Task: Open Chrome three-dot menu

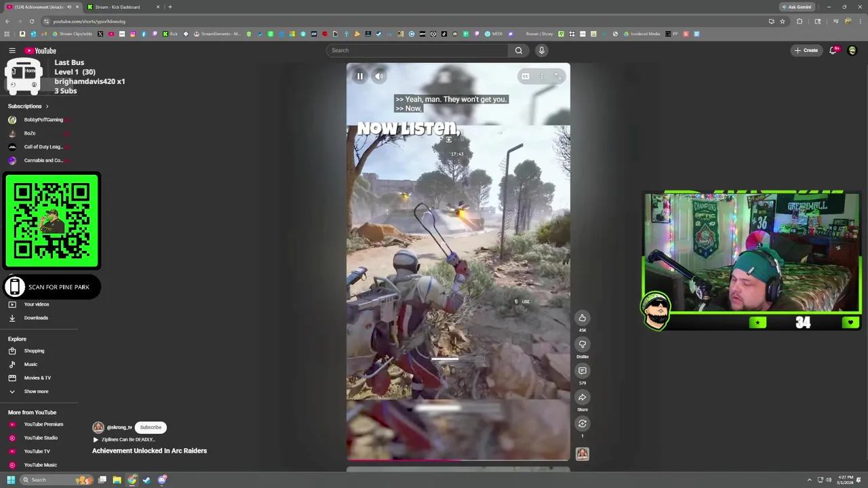Action: point(860,22)
